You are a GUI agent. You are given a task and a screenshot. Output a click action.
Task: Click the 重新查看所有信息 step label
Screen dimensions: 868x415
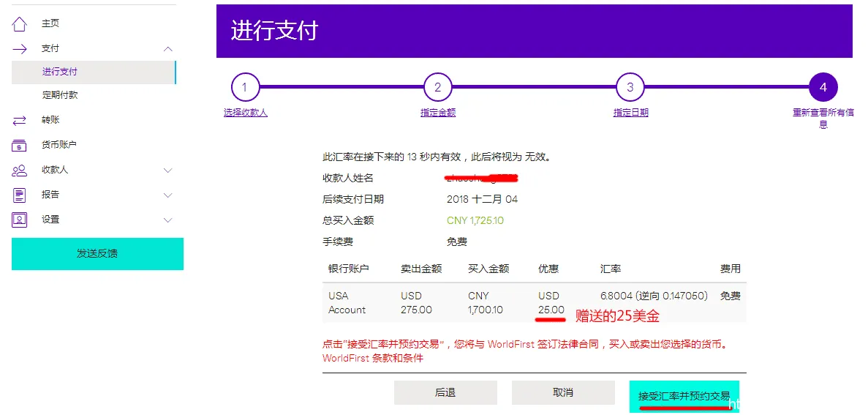pos(823,118)
